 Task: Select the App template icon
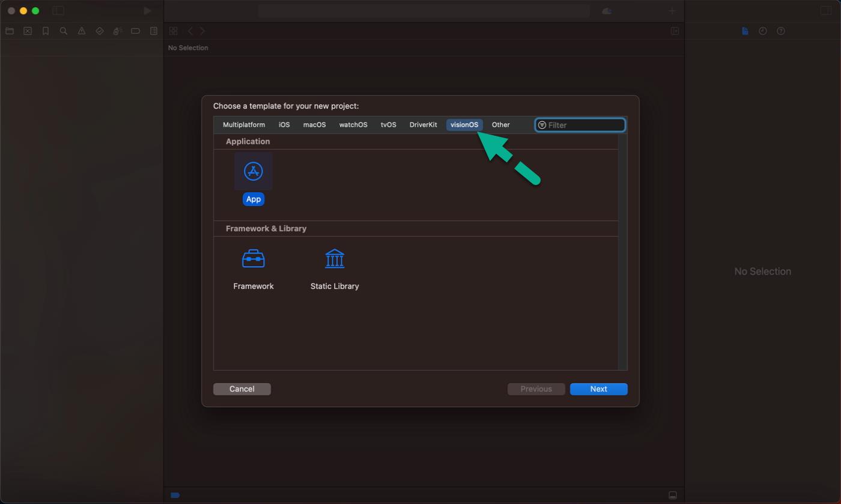pos(253,171)
